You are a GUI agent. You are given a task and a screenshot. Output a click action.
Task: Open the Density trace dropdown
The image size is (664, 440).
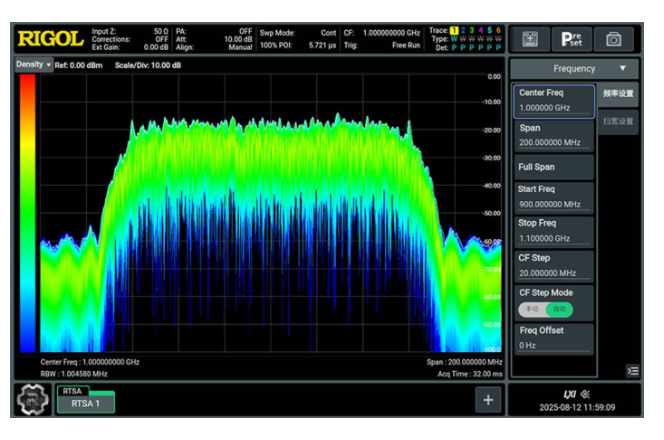click(34, 64)
